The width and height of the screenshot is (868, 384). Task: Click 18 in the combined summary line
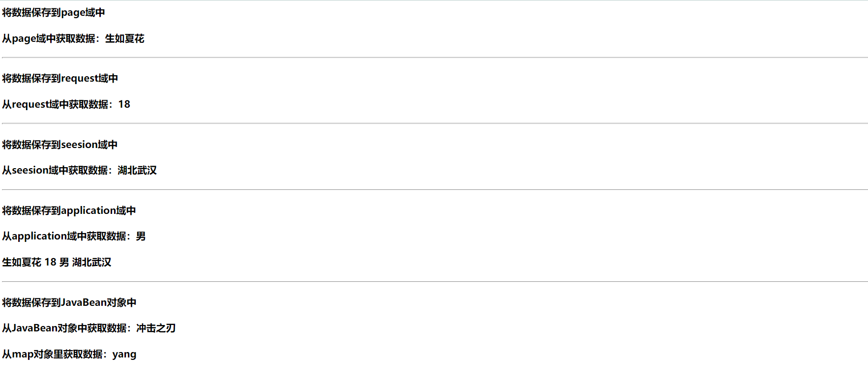50,263
